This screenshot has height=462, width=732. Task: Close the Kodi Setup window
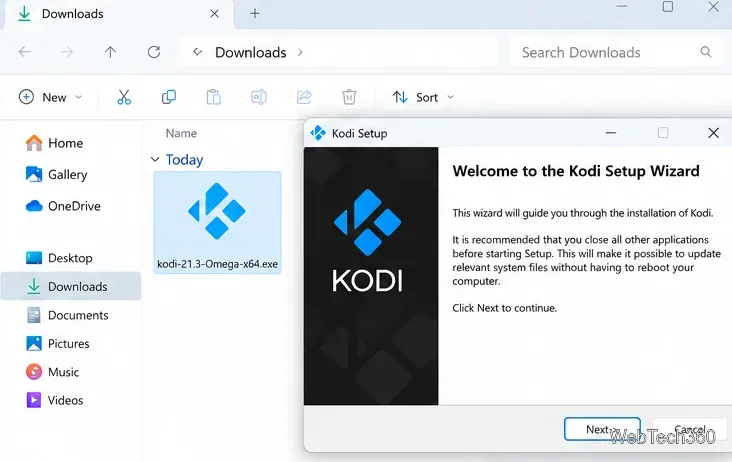tap(713, 133)
